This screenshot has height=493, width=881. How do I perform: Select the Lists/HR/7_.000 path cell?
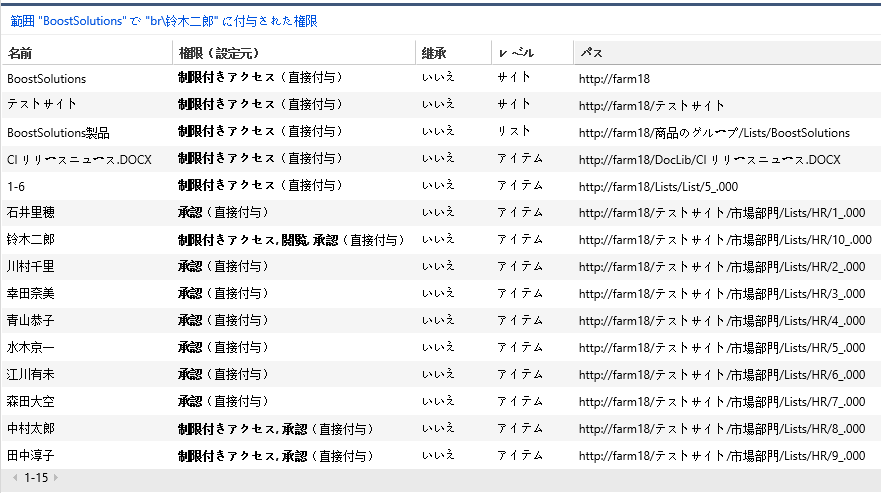pos(722,401)
